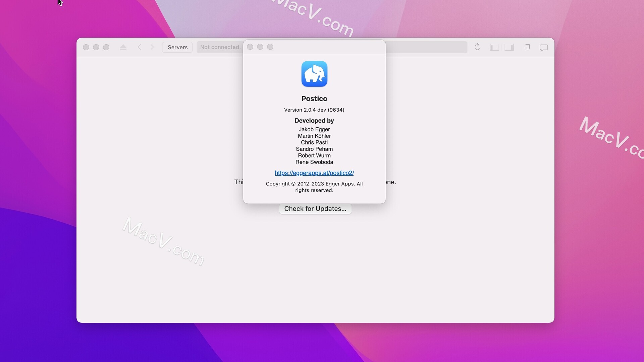The height and width of the screenshot is (362, 644).
Task: Open the eggerapps.at/postico2 link
Action: (x=314, y=173)
